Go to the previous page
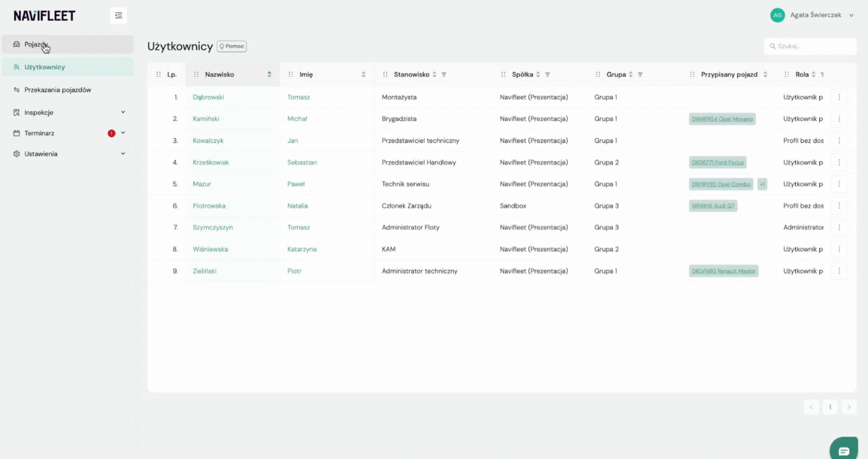 (x=811, y=407)
